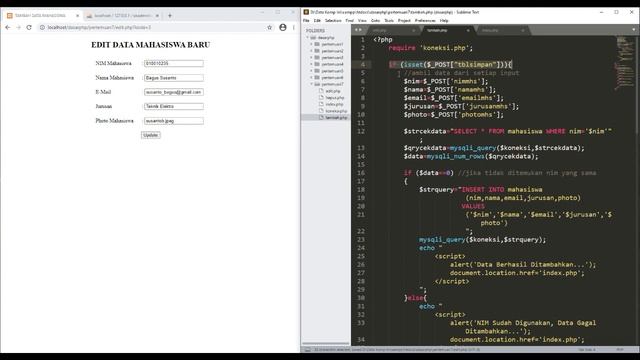The height and width of the screenshot is (360, 640).
Task: Select the tambah.php editor tab
Action: 446,30
